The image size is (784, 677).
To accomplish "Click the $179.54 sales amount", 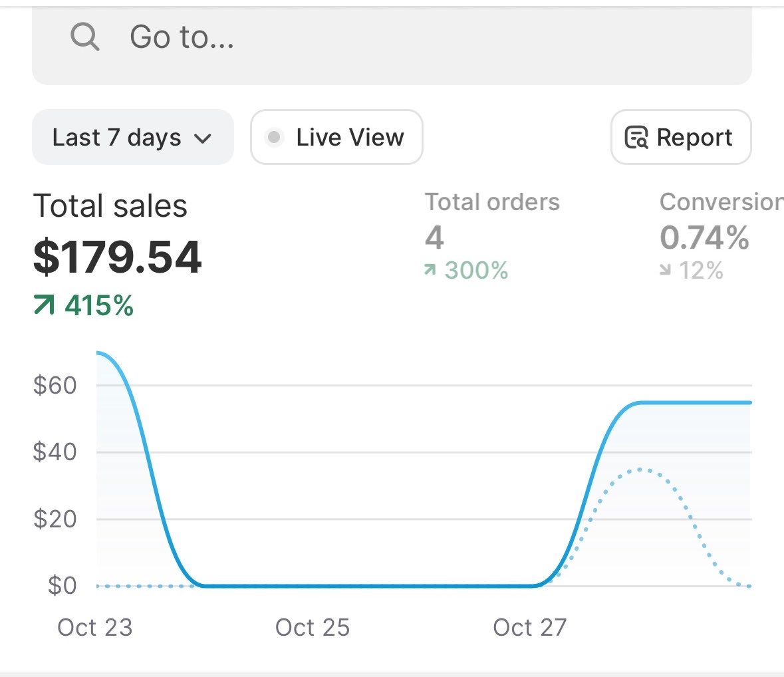I will (x=117, y=257).
